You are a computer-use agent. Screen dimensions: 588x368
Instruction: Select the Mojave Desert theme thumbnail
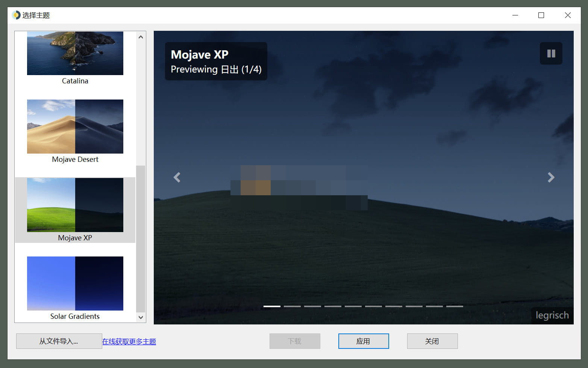(x=75, y=127)
